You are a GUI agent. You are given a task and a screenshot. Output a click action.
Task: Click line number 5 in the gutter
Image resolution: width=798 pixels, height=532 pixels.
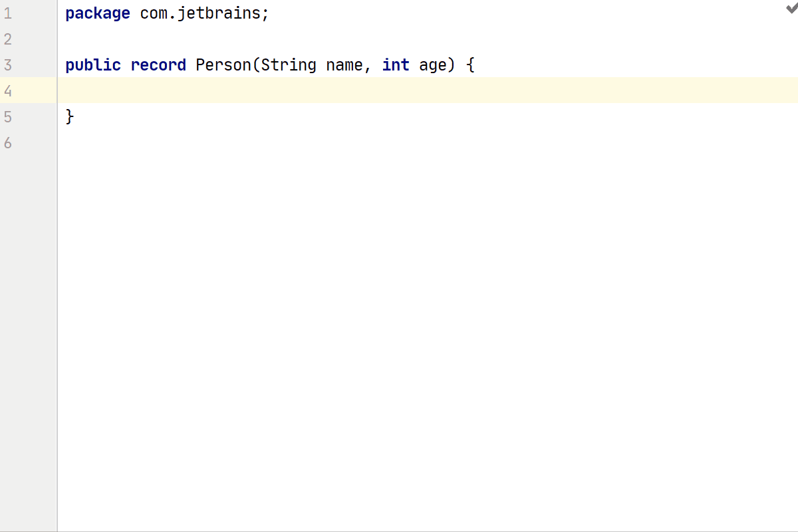click(x=8, y=117)
